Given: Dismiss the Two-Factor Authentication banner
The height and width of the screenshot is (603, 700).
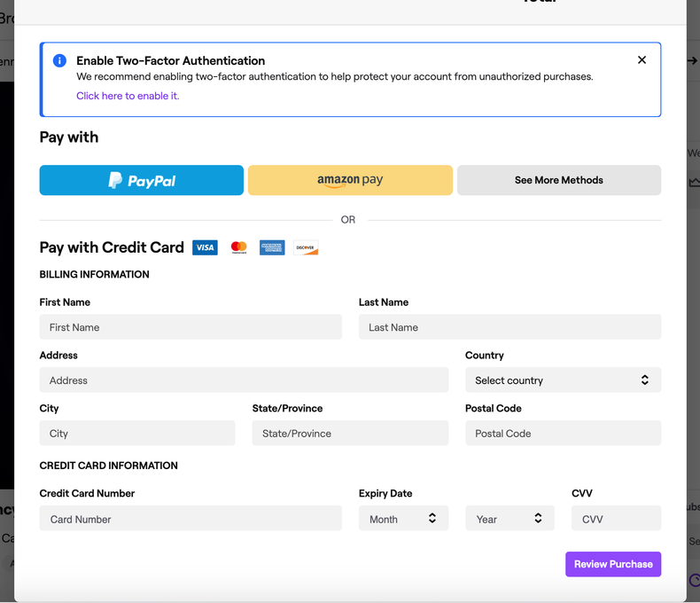Looking at the screenshot, I should (642, 60).
